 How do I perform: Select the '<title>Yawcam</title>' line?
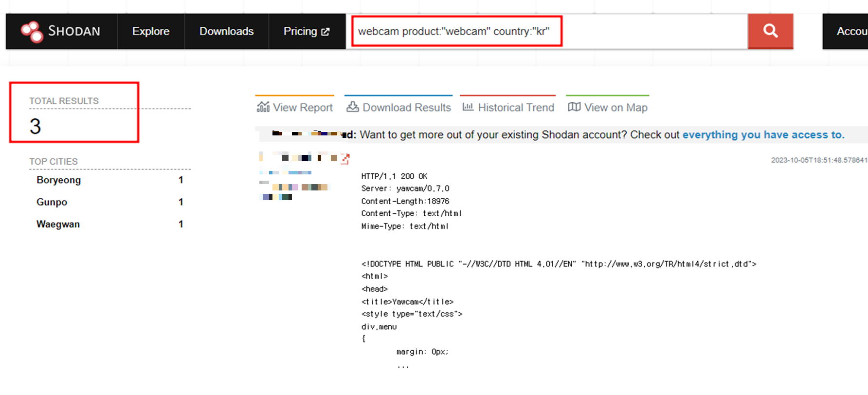click(x=407, y=302)
